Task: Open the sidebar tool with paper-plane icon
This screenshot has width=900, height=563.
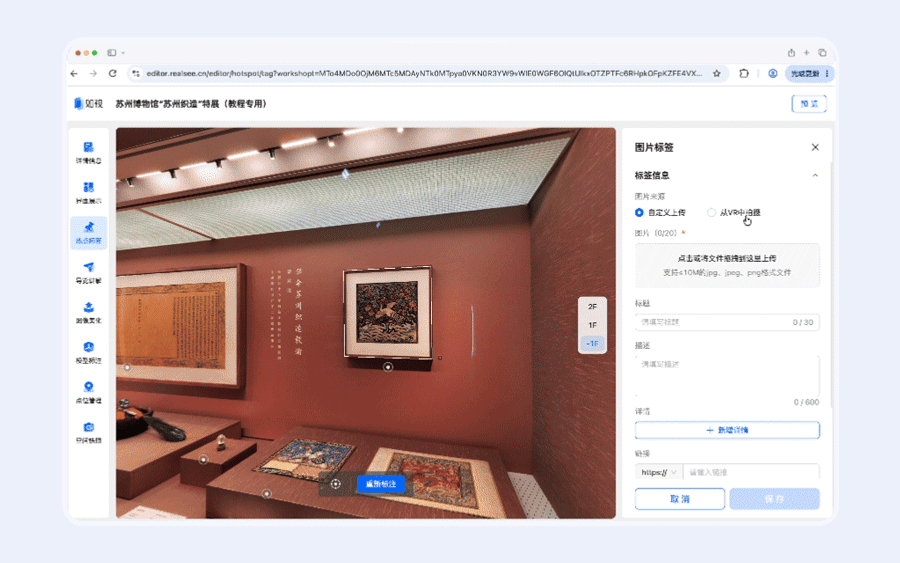Action: click(88, 273)
